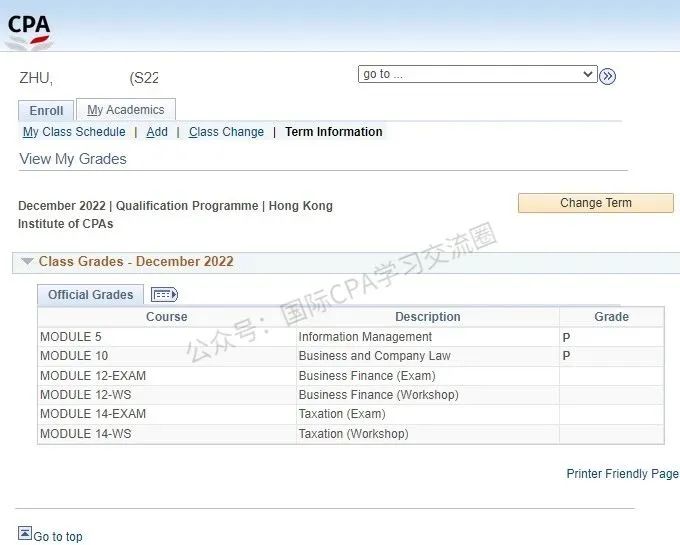Click Business and Company Law description

pyautogui.click(x=375, y=356)
